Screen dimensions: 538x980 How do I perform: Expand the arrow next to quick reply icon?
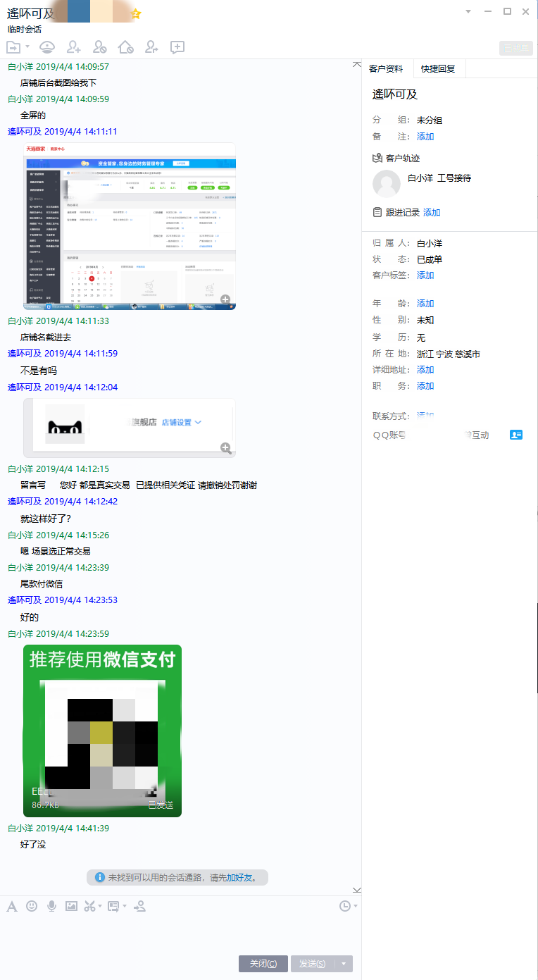(125, 906)
